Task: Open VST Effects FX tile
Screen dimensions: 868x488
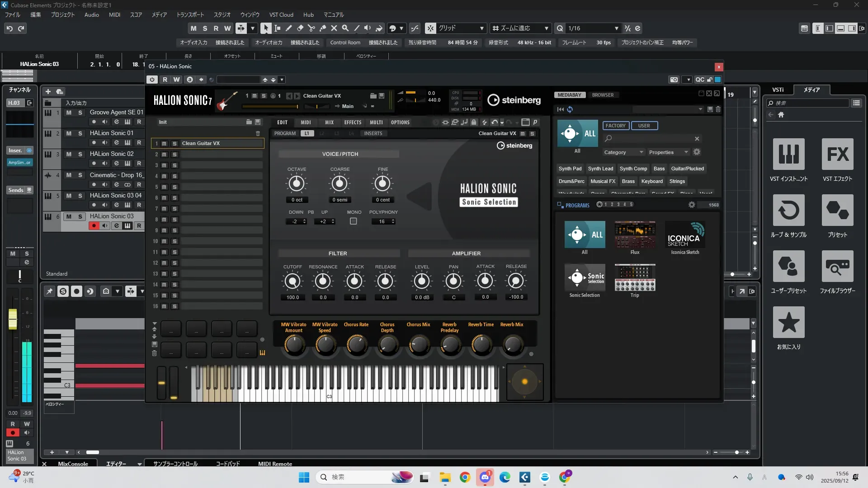Action: [837, 155]
